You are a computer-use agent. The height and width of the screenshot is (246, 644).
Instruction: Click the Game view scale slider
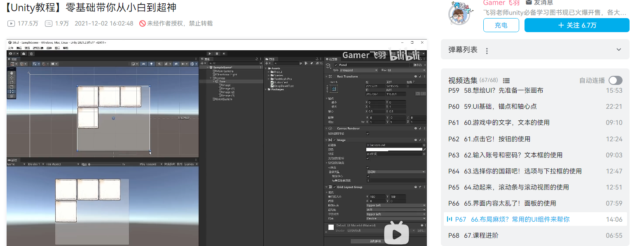pyautogui.click(x=105, y=164)
